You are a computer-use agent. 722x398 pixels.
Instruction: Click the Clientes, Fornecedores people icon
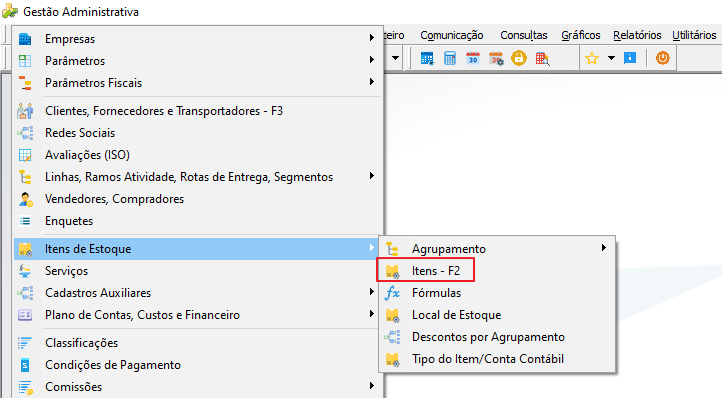click(25, 111)
